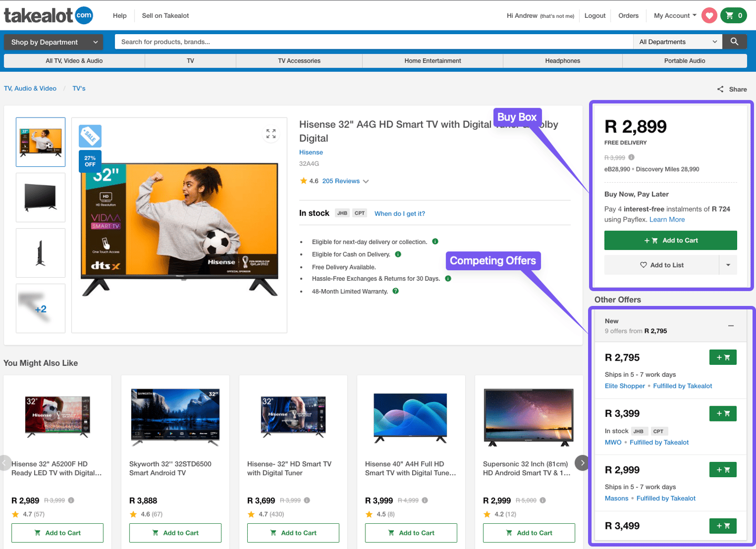Screen dimensions: 756x549
Task: Click green add-to-cart icon beside R 2,795 offer
Action: click(723, 357)
